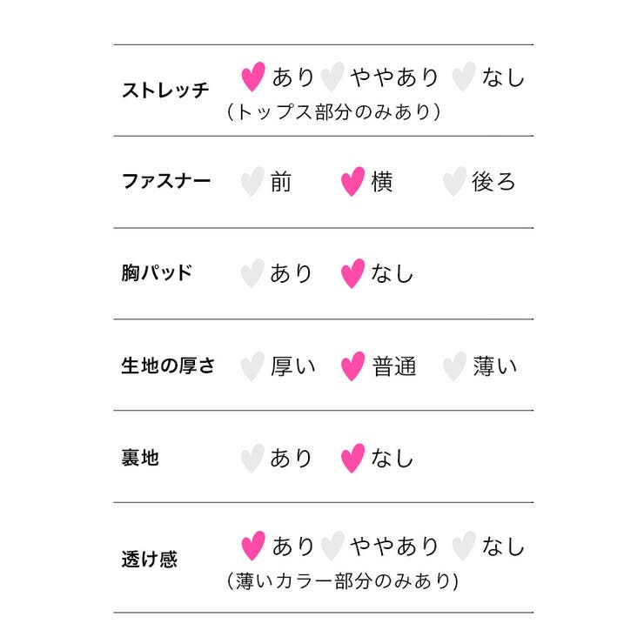Click the note トップス部分のみあり
The height and width of the screenshot is (644, 644).
coord(334,111)
